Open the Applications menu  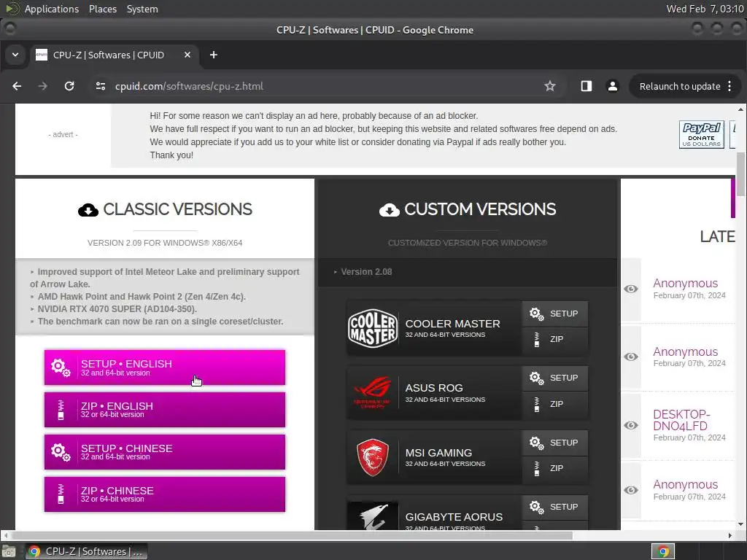click(x=52, y=9)
